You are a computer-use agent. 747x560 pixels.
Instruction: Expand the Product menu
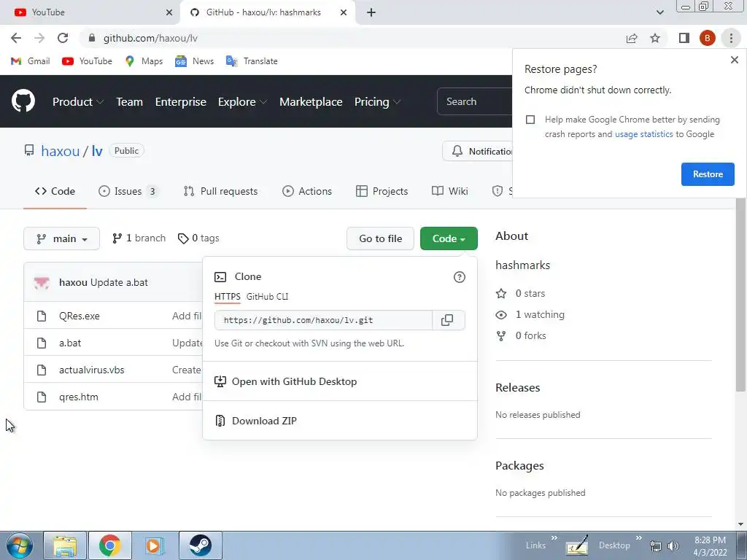coord(77,102)
